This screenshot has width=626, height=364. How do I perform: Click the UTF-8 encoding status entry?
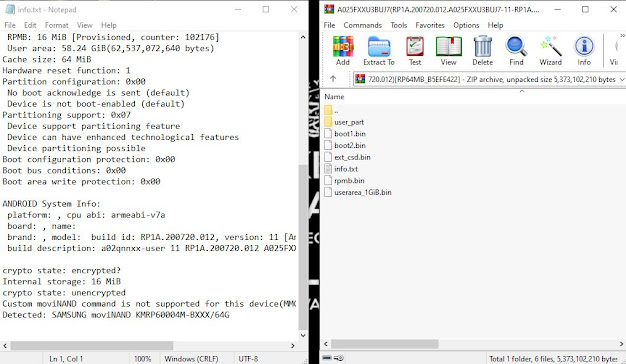[248, 359]
